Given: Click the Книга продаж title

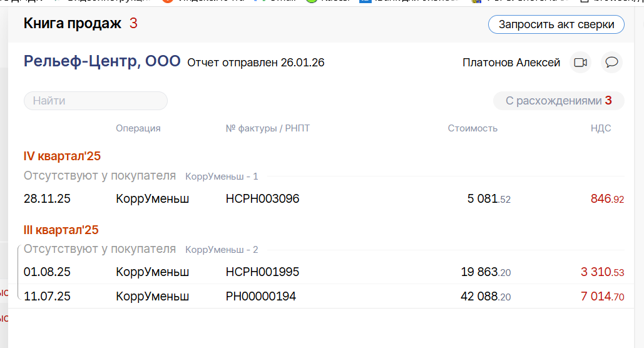Looking at the screenshot, I should (x=72, y=24).
